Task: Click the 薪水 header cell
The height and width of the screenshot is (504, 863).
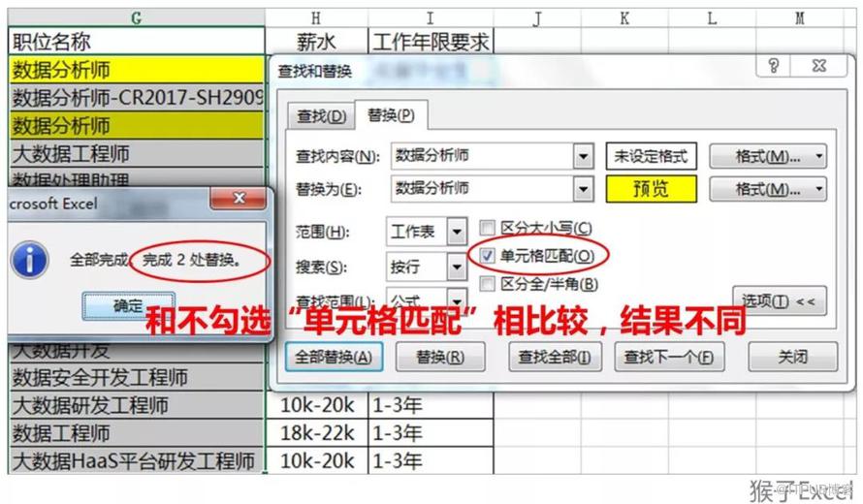Action: point(316,42)
